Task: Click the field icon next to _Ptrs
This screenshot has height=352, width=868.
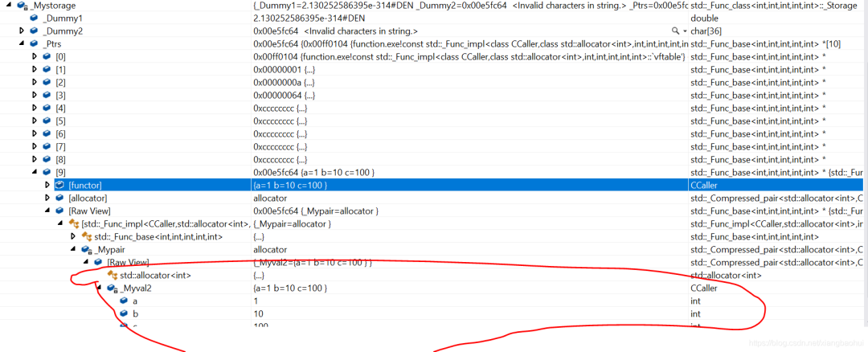Action: [34, 43]
